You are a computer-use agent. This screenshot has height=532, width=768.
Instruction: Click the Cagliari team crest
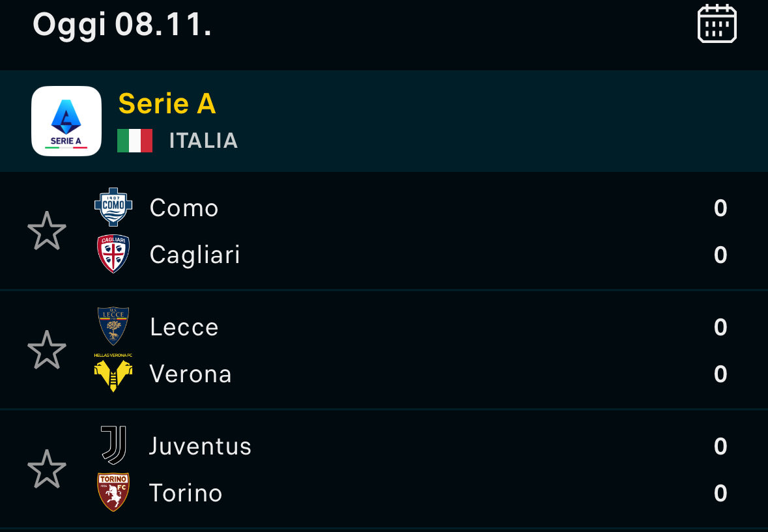(x=113, y=254)
